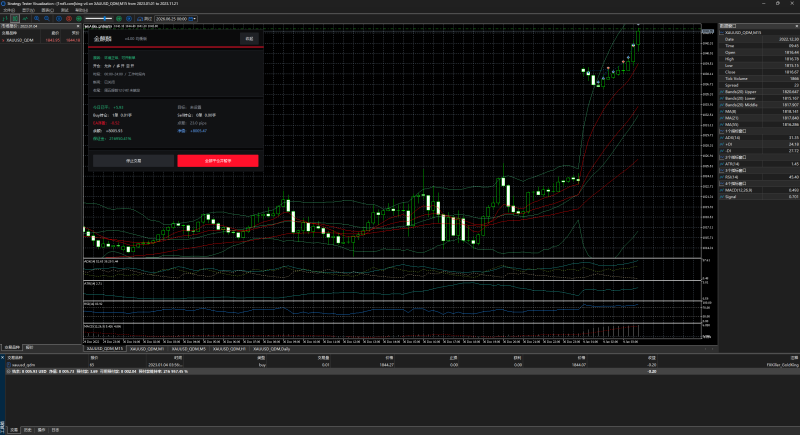The image size is (800, 435).
Task: Click the green circular icon left of speed slider
Action: 79,19
